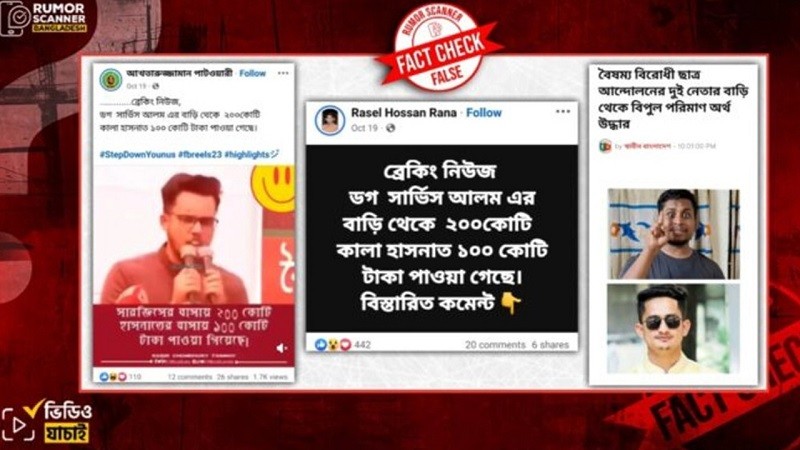
Task: Follow Rasel Hossan Rana
Action: click(484, 113)
